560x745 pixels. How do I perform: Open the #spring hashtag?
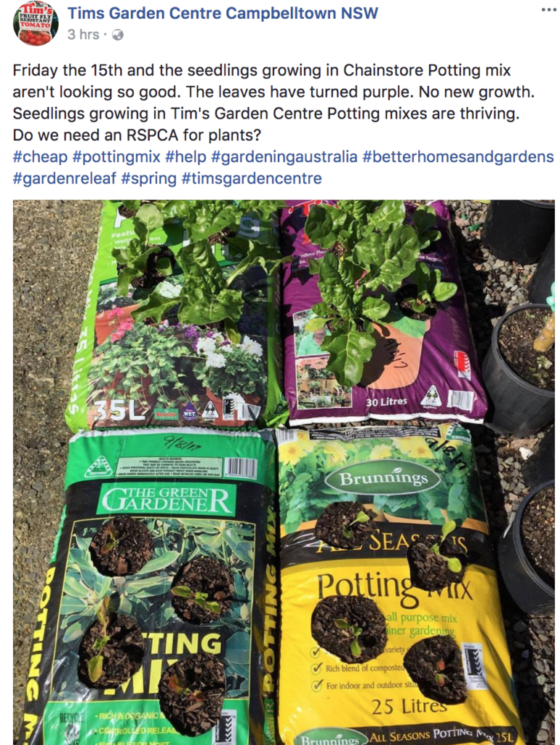pos(148,179)
